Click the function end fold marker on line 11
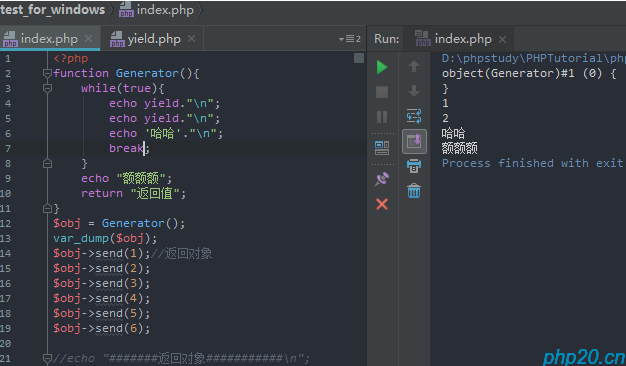Image resolution: width=626 pixels, height=366 pixels. click(47, 208)
